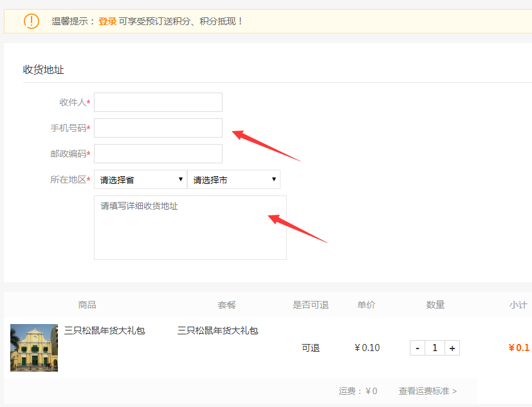
Task: Open the 请选择市 city dropdown
Action: point(234,179)
